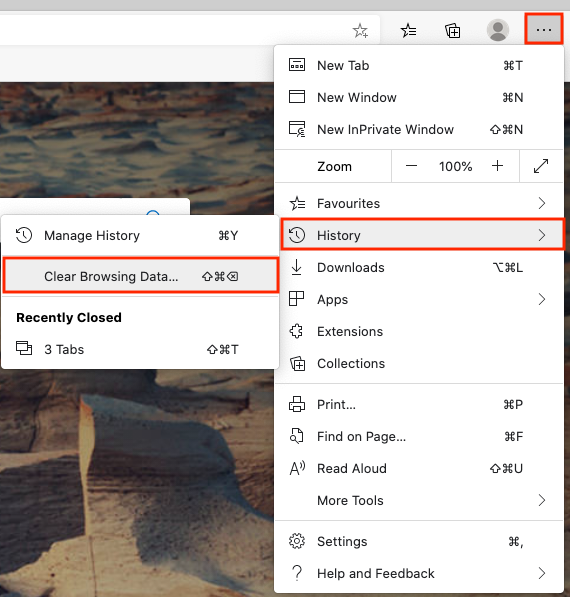Open the Settings and more ellipsis menu
The width and height of the screenshot is (570, 597).
point(543,29)
